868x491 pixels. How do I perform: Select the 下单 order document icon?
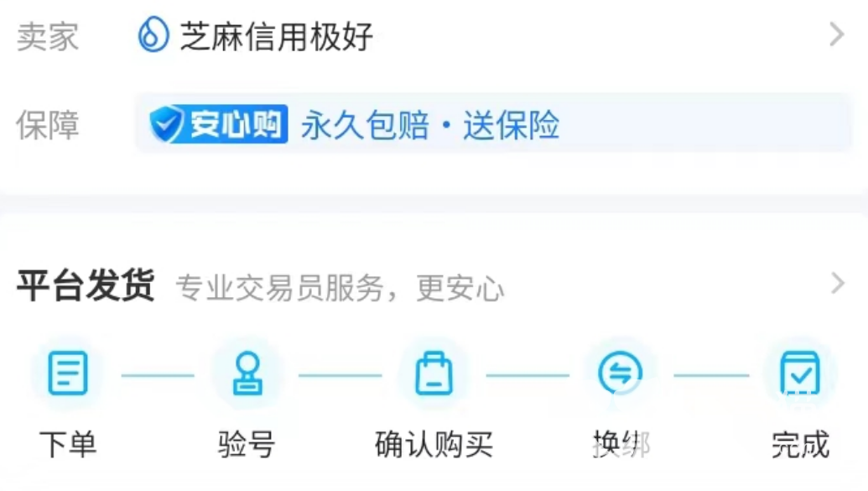tap(68, 373)
